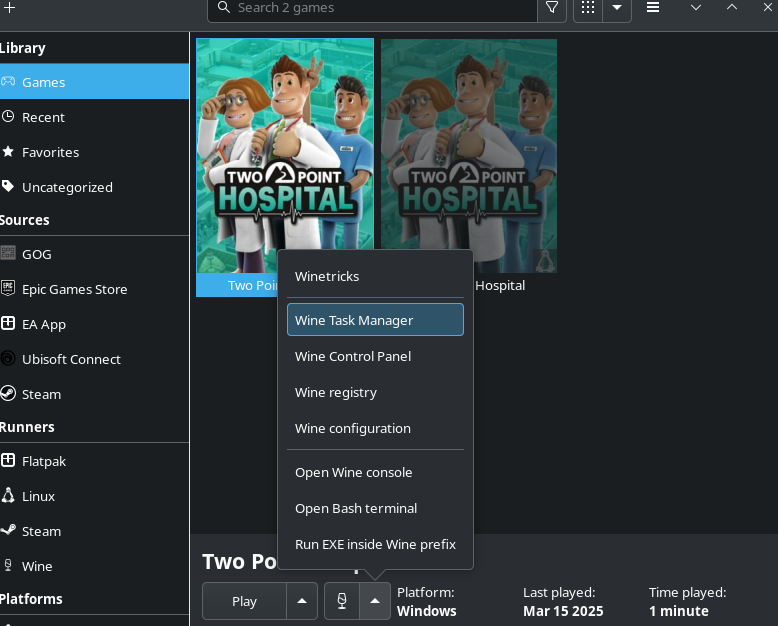
Task: Switch to grid view icon
Action: [588, 7]
